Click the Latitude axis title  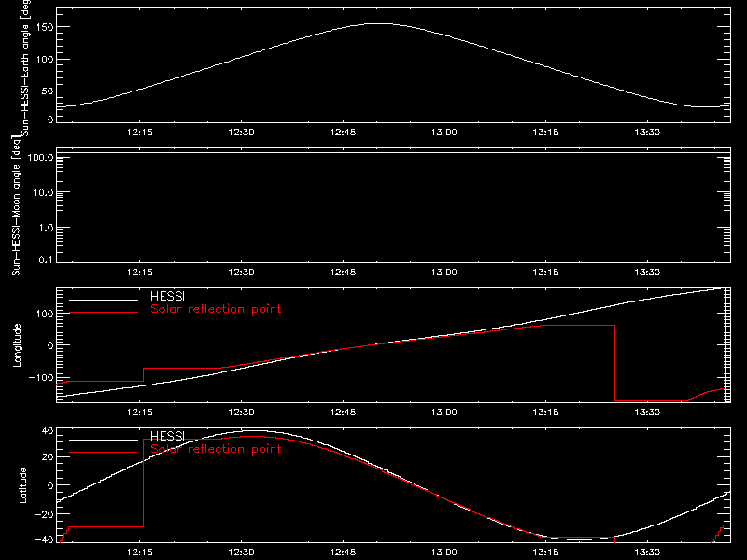(22, 485)
